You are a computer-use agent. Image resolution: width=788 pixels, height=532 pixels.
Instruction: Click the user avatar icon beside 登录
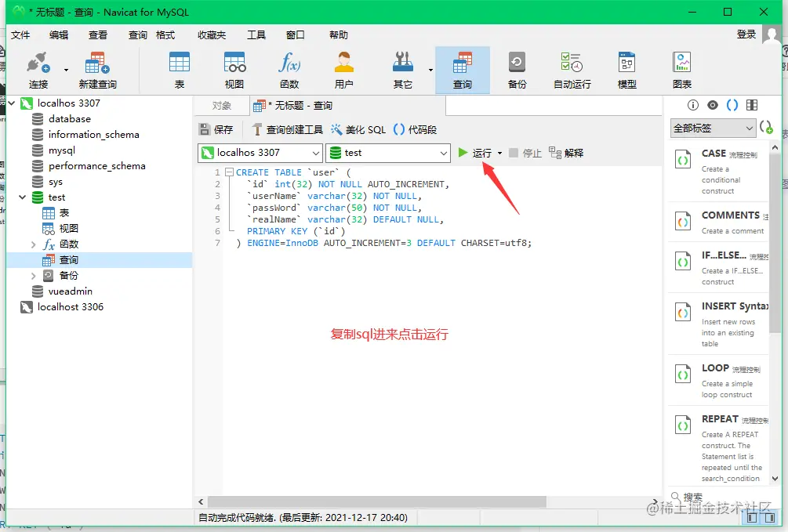click(772, 34)
